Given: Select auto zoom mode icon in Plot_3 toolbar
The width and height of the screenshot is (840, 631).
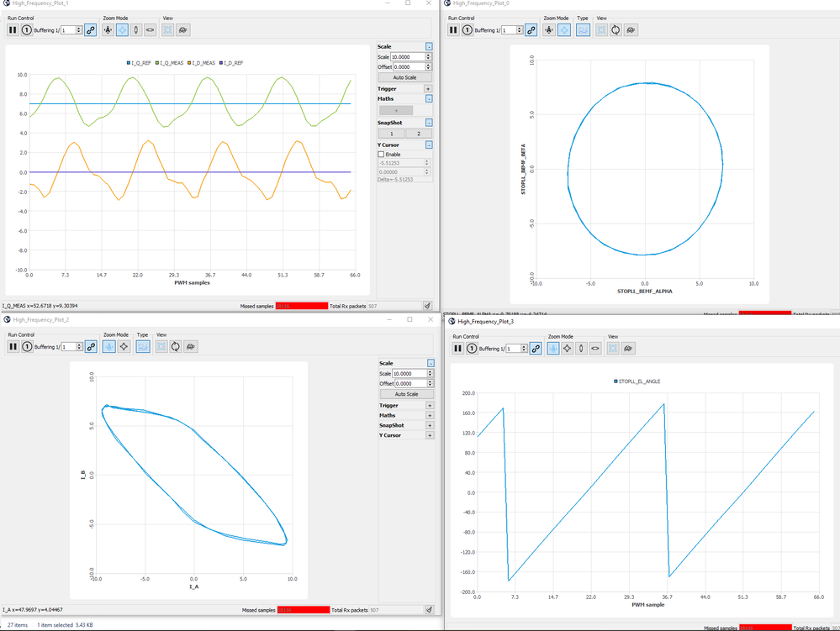Looking at the screenshot, I should 553,349.
